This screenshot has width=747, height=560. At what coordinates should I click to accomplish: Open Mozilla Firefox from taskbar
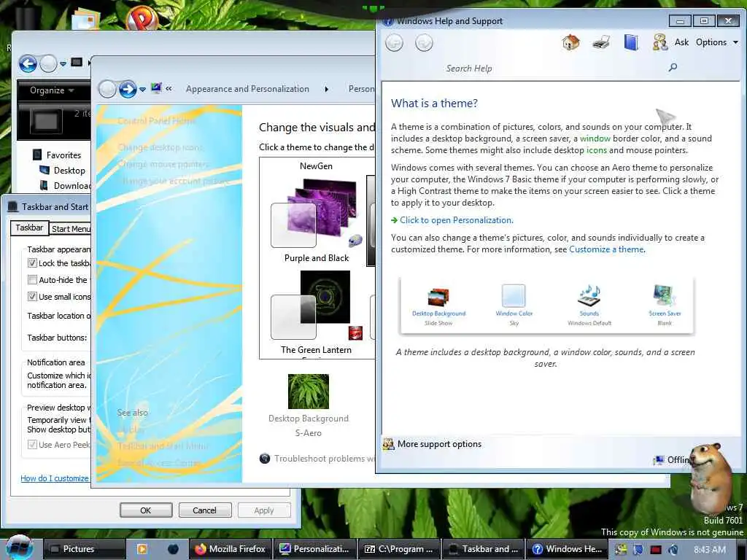(x=231, y=549)
